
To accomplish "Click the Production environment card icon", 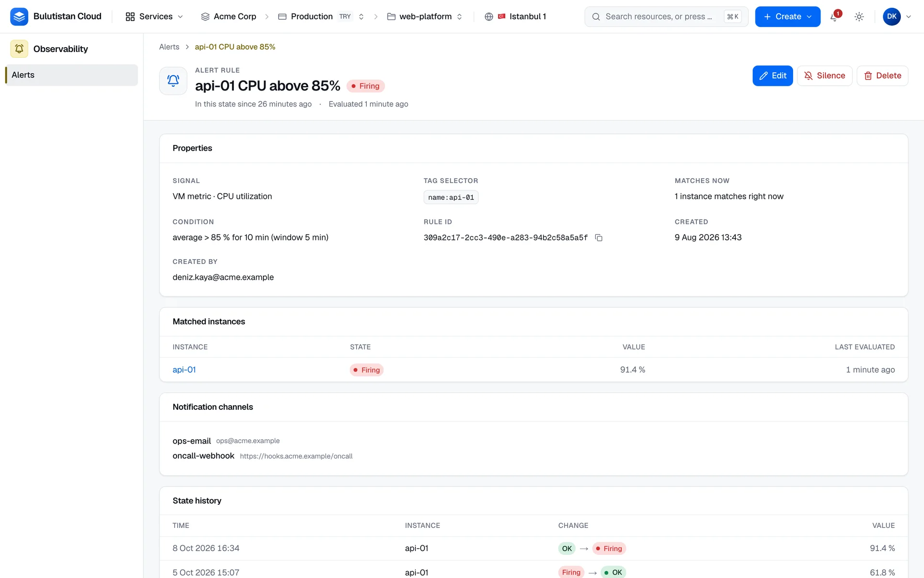I will coord(282,16).
